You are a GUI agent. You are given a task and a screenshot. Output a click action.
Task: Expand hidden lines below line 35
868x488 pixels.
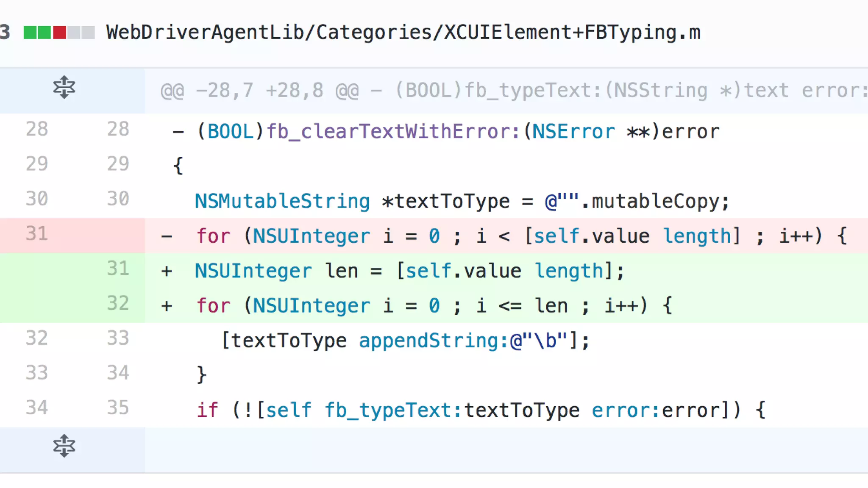64,446
